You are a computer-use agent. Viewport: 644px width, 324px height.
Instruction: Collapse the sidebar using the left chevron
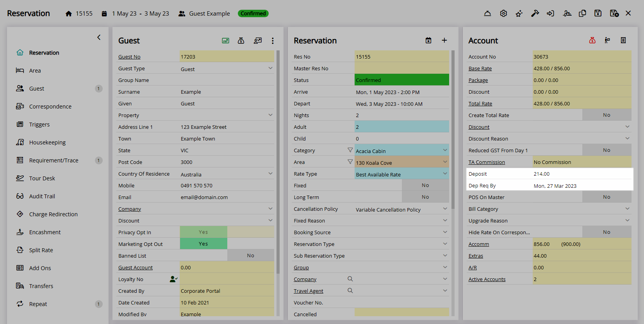pyautogui.click(x=99, y=37)
